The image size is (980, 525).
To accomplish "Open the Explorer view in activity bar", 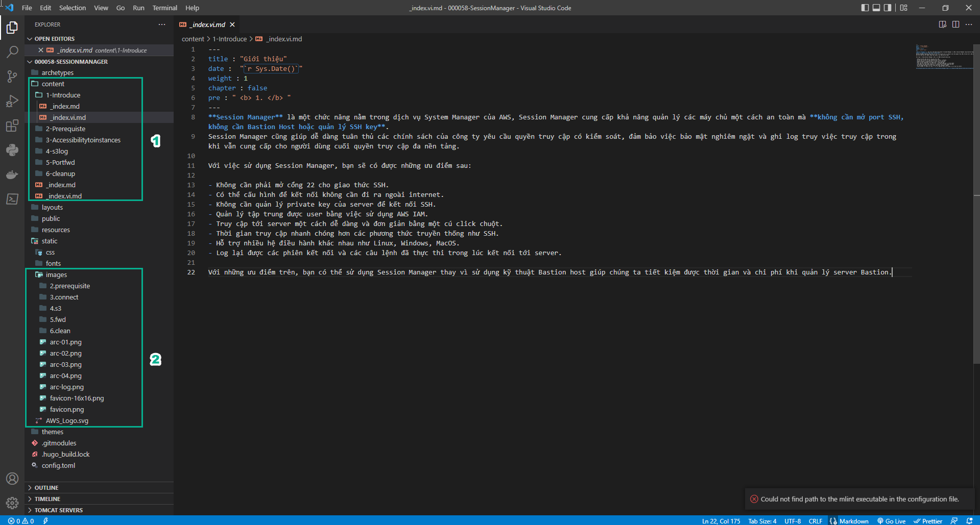I will (x=12, y=27).
